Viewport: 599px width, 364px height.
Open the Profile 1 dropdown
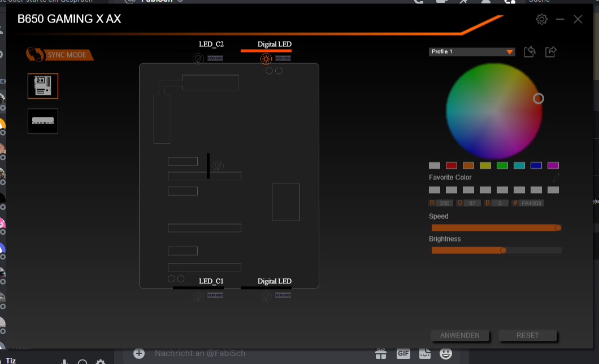coord(472,51)
